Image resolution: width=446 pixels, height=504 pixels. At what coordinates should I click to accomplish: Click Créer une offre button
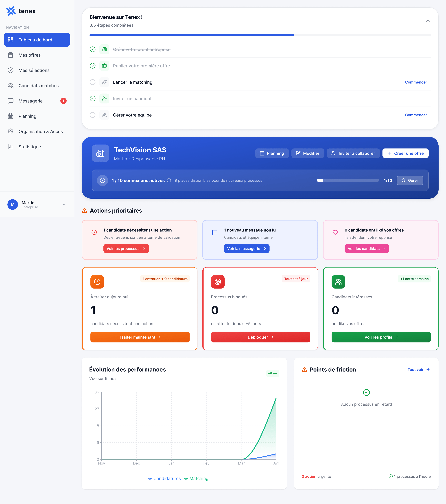[x=405, y=153]
